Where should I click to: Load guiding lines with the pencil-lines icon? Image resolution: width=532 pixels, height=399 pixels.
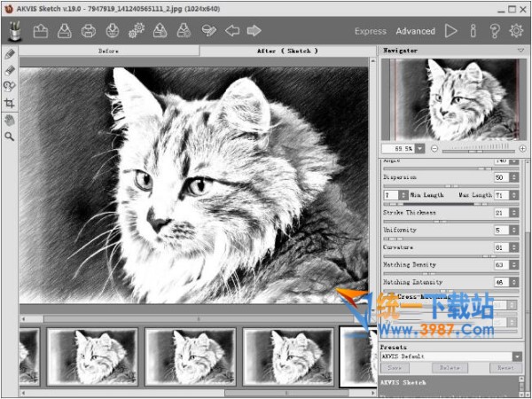[x=208, y=30]
